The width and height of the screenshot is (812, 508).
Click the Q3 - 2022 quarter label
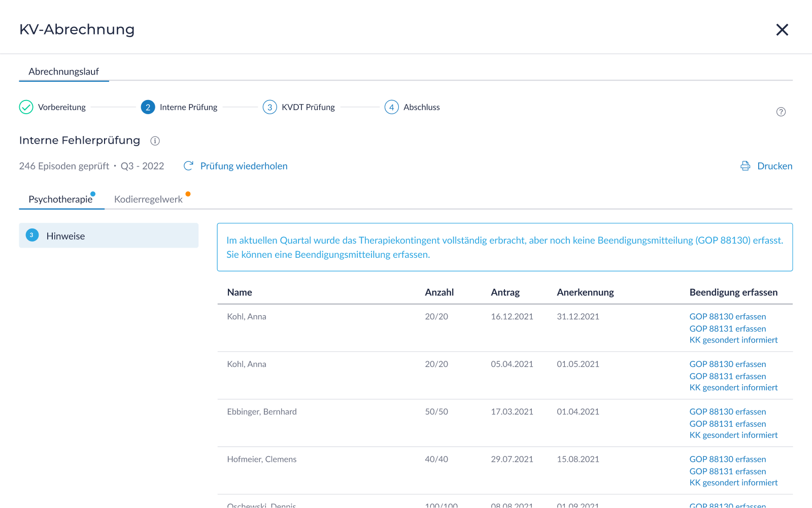(143, 166)
